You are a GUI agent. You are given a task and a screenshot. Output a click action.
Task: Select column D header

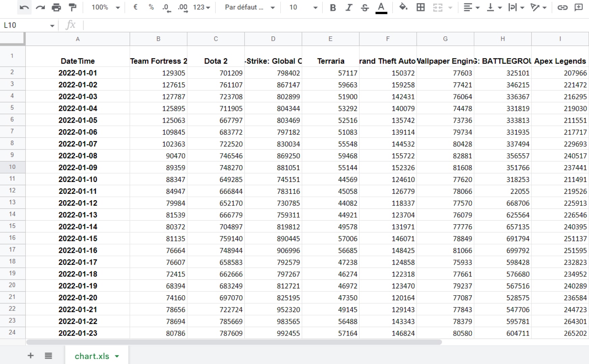click(x=273, y=39)
